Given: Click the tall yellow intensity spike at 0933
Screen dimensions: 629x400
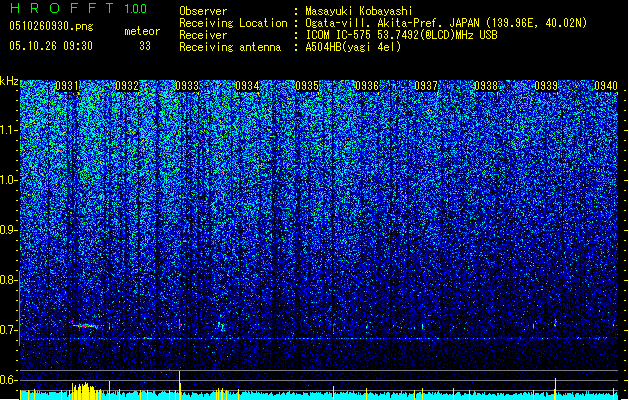Looking at the screenshot, I should [180, 385].
